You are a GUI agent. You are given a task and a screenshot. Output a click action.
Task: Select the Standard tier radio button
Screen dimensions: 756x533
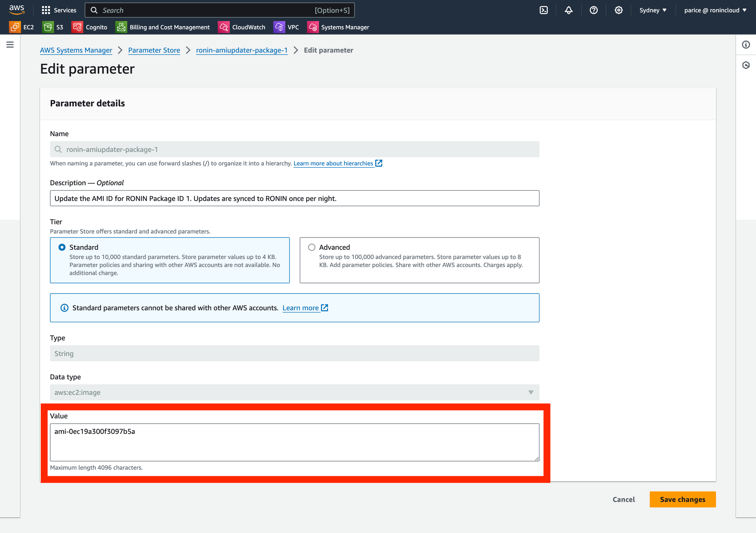pyautogui.click(x=62, y=247)
